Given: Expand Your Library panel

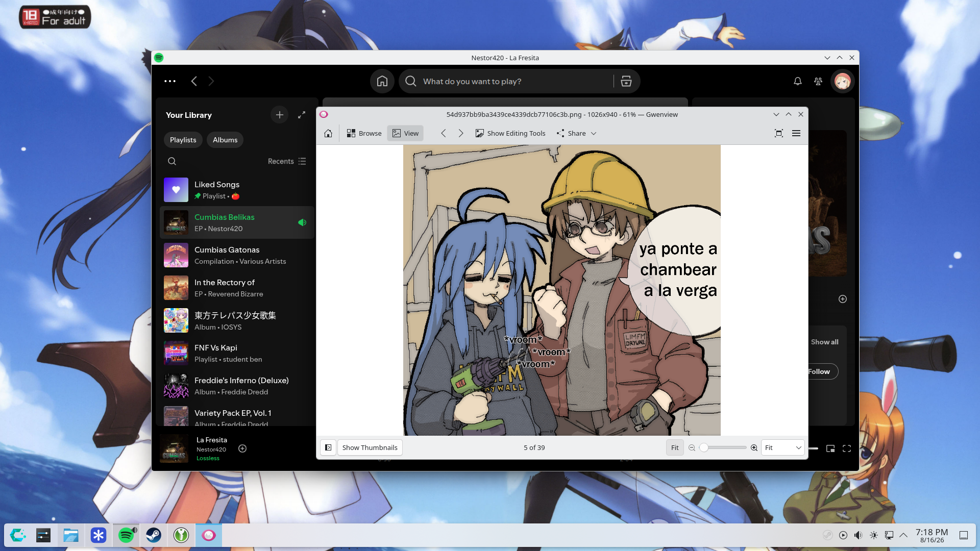Looking at the screenshot, I should (302, 115).
